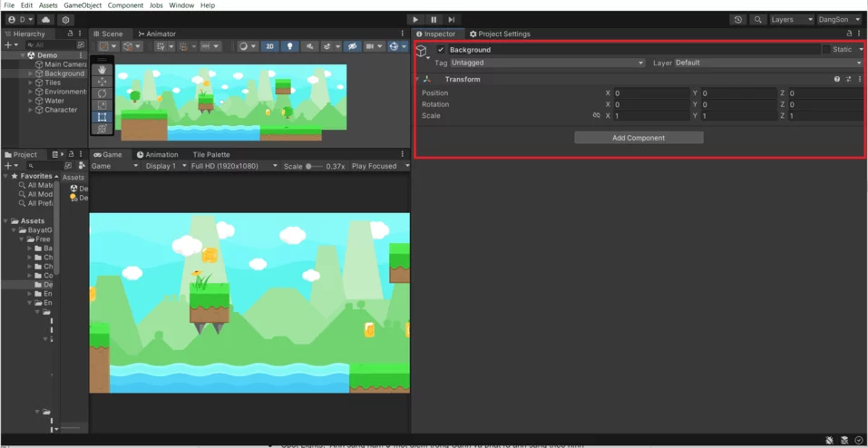Open Undo History from the top toolbar
Viewport: 868px width, 448px height.
click(738, 19)
